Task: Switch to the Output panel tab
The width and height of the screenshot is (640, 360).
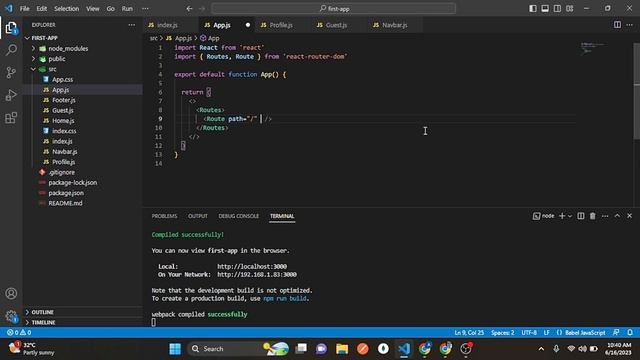Action: pyautogui.click(x=198, y=216)
